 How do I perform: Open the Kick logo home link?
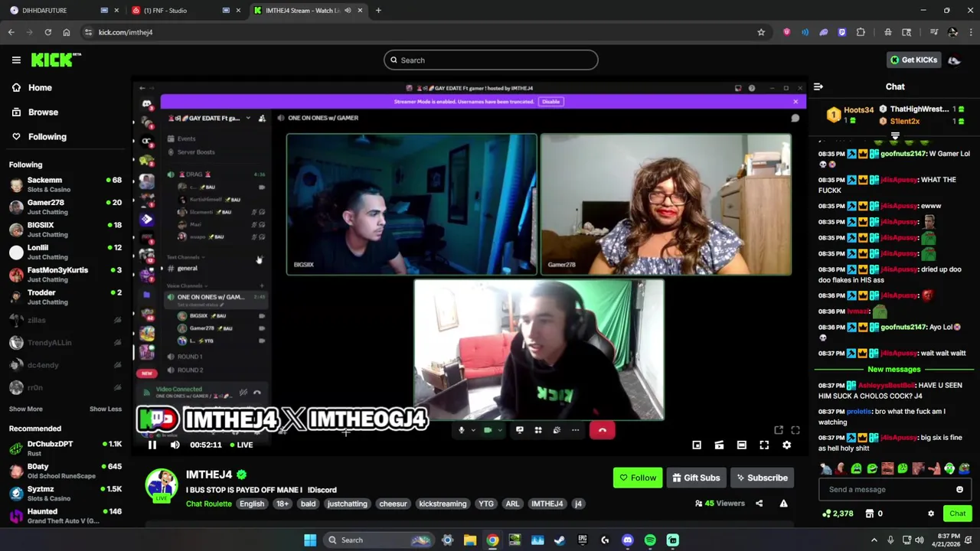click(55, 60)
